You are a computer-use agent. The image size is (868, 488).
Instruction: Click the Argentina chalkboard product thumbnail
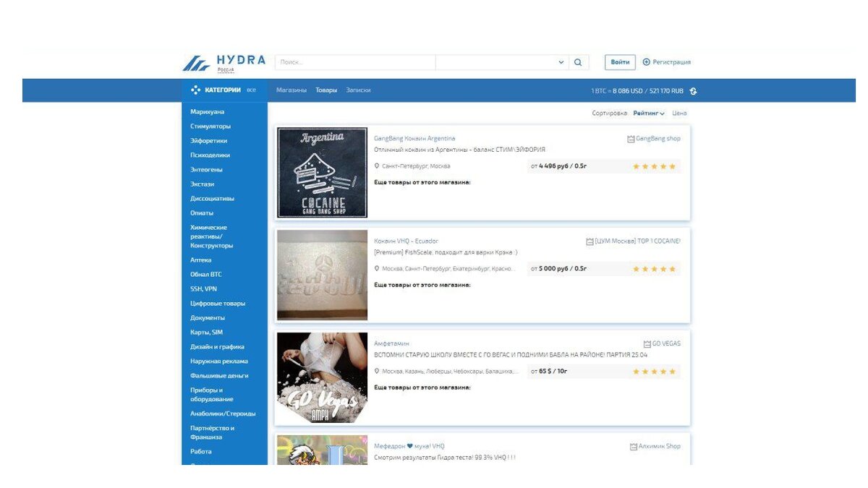pos(322,173)
